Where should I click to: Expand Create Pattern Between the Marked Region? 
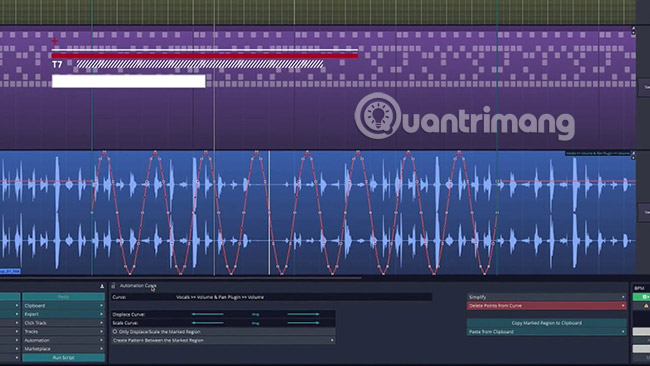[223, 340]
